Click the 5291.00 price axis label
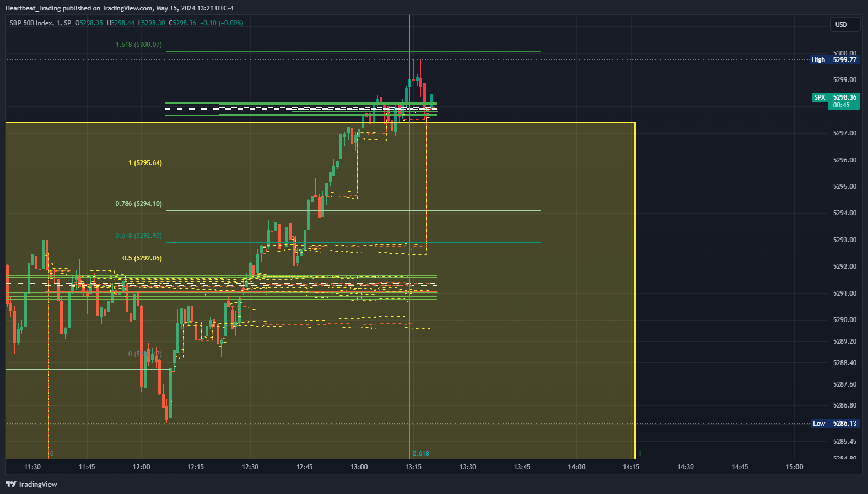 845,294
